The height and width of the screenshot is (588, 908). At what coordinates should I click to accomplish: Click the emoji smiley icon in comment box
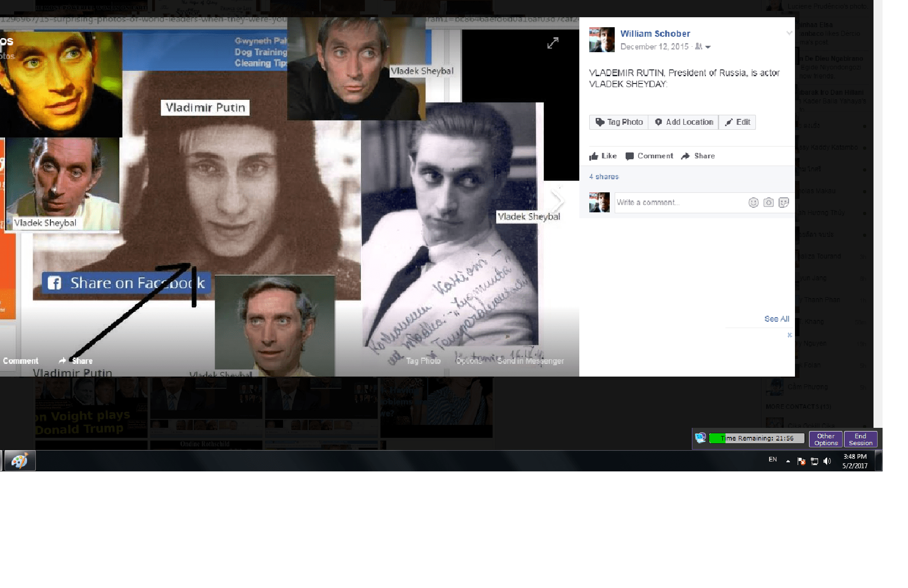point(753,203)
